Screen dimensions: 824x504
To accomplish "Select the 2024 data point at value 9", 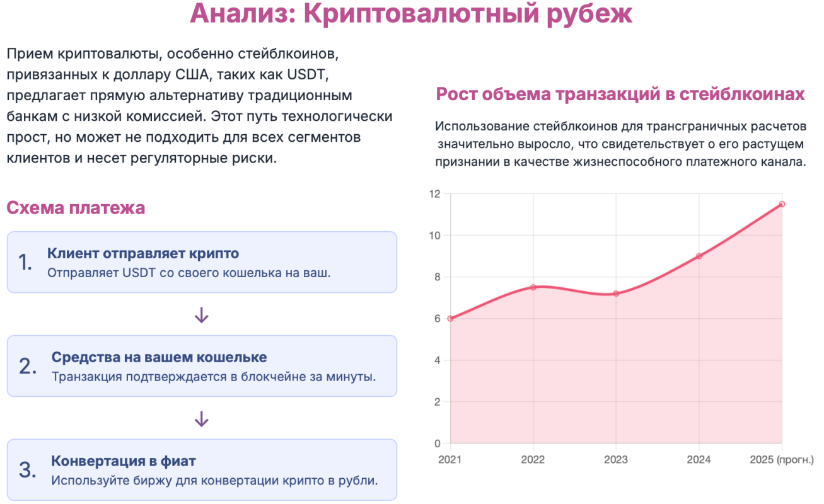I will 699,256.
